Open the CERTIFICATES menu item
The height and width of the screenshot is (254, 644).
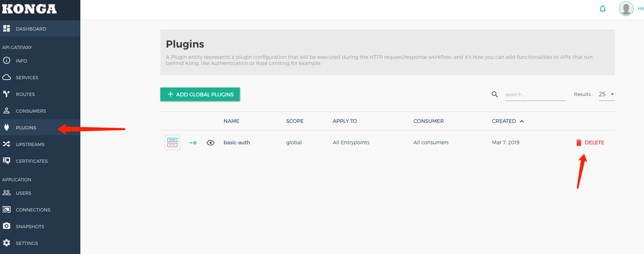40,161
